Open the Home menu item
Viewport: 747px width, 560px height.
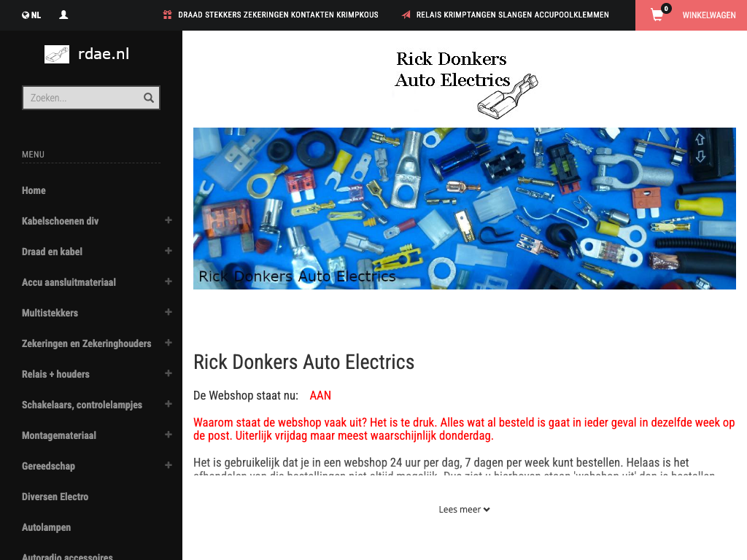(x=34, y=190)
